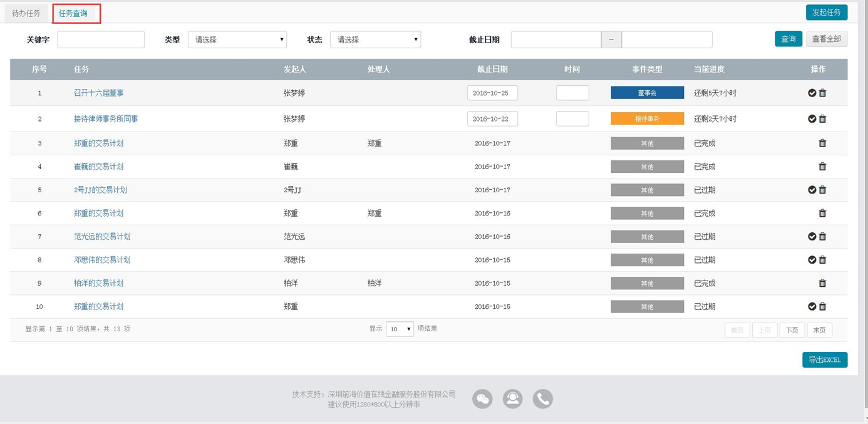
Task: Click the 上页 pagination button
Action: click(x=765, y=330)
